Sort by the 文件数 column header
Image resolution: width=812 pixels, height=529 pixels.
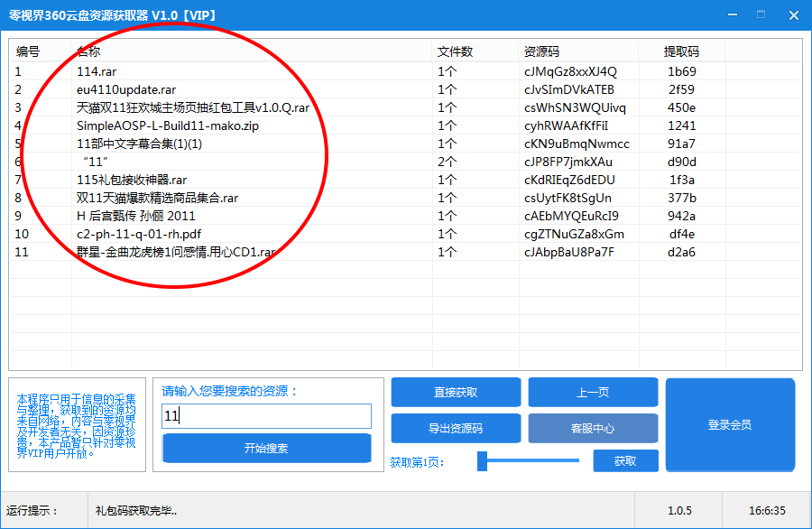coord(456,51)
